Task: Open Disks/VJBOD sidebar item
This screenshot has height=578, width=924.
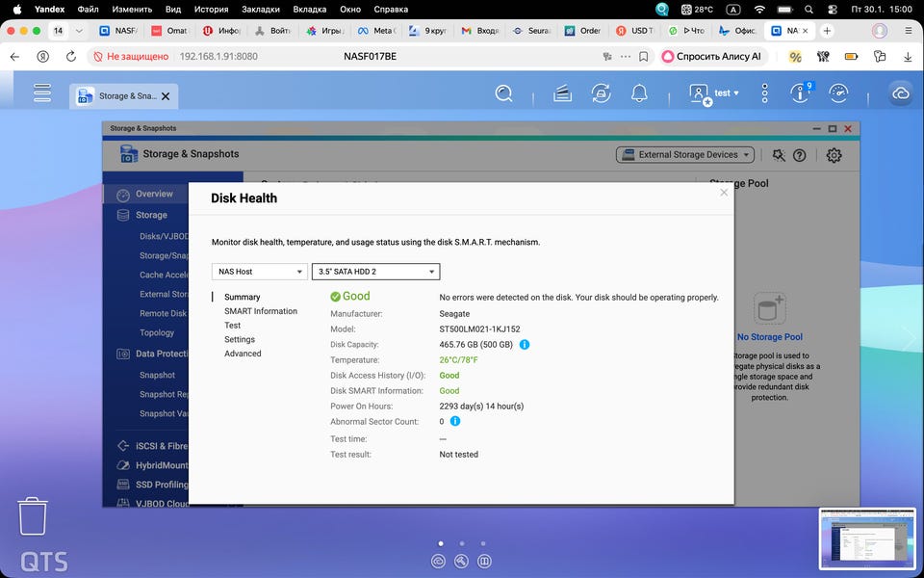Action: (164, 236)
